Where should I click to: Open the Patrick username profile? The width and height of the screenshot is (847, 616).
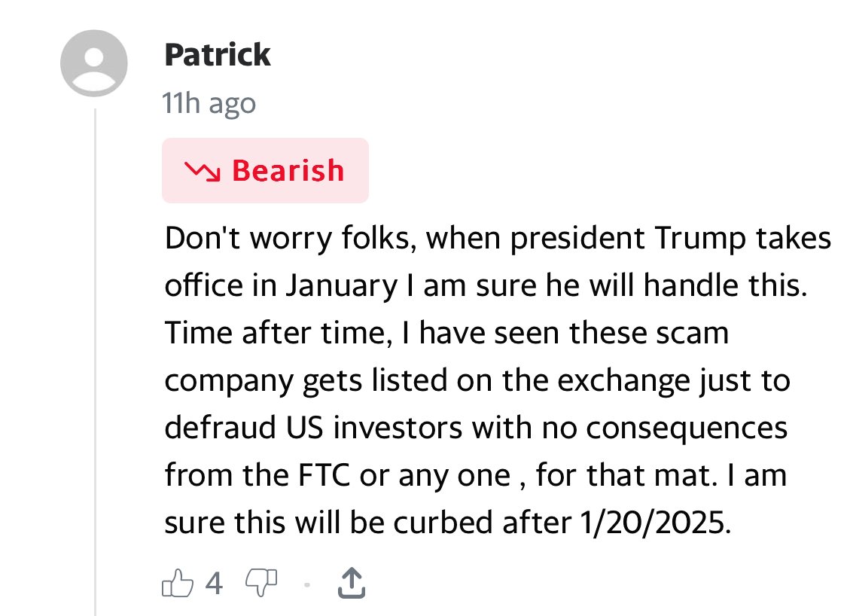pos(217,55)
